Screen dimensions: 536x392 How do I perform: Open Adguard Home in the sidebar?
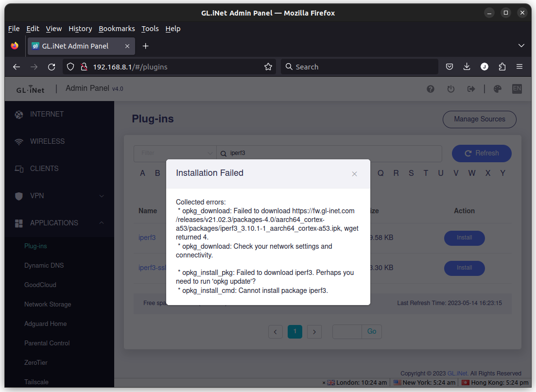46,324
